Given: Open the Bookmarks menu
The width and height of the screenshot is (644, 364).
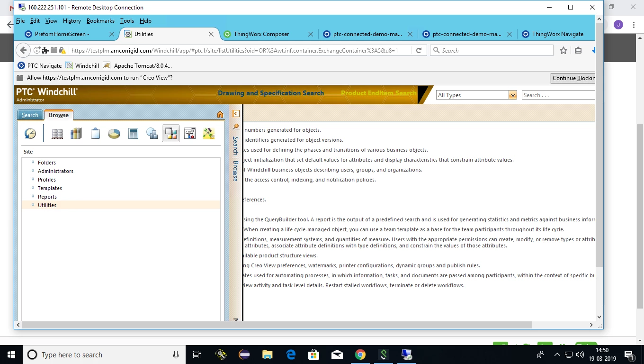Looking at the screenshot, I should coord(100,21).
